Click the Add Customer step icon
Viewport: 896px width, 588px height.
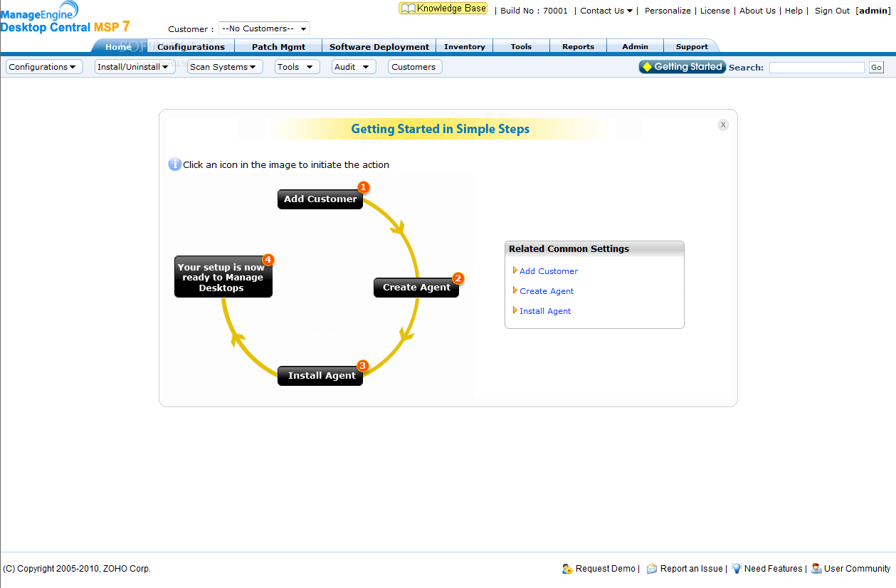(x=320, y=199)
